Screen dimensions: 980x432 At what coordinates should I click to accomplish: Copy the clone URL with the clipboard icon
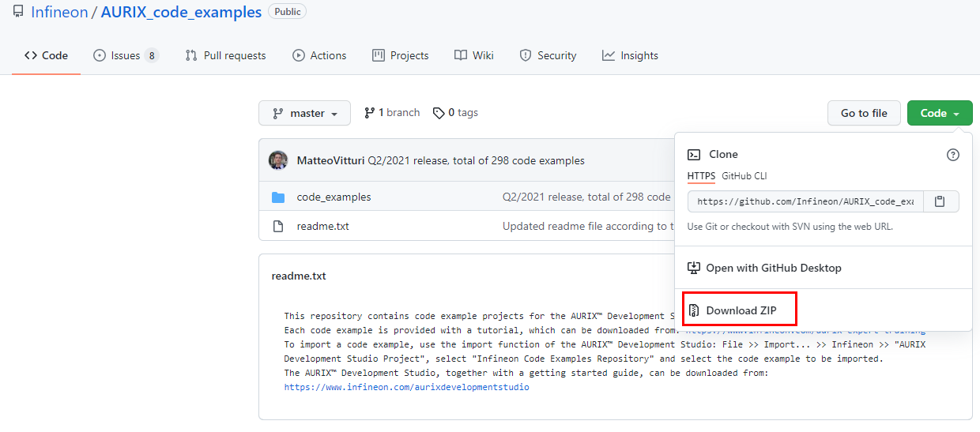[x=940, y=201]
